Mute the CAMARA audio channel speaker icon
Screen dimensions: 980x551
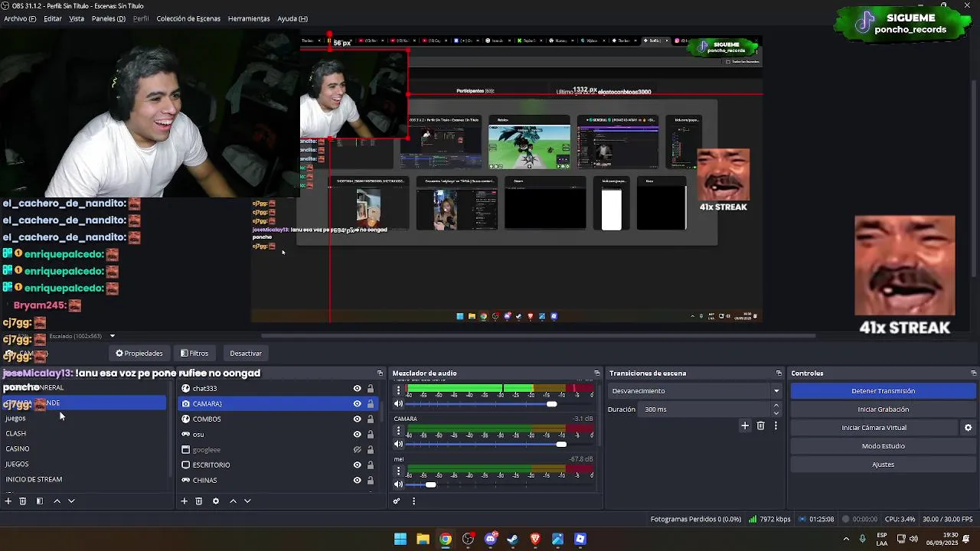point(398,444)
